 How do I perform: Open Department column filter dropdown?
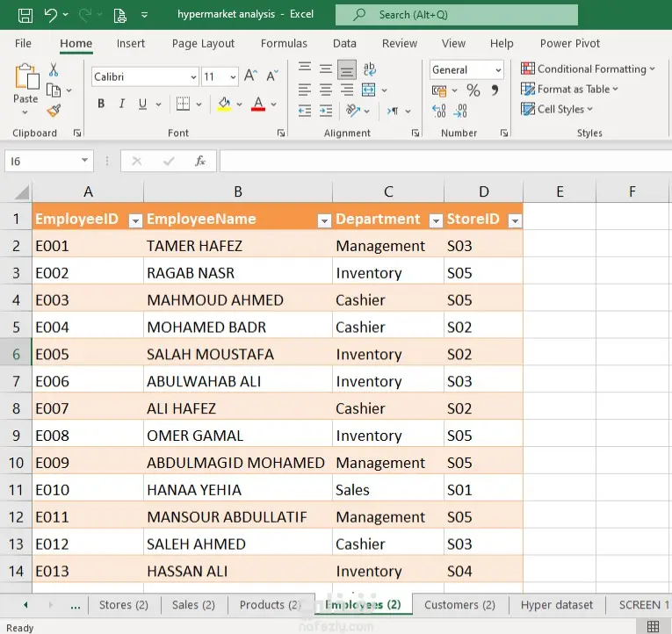[x=436, y=220]
